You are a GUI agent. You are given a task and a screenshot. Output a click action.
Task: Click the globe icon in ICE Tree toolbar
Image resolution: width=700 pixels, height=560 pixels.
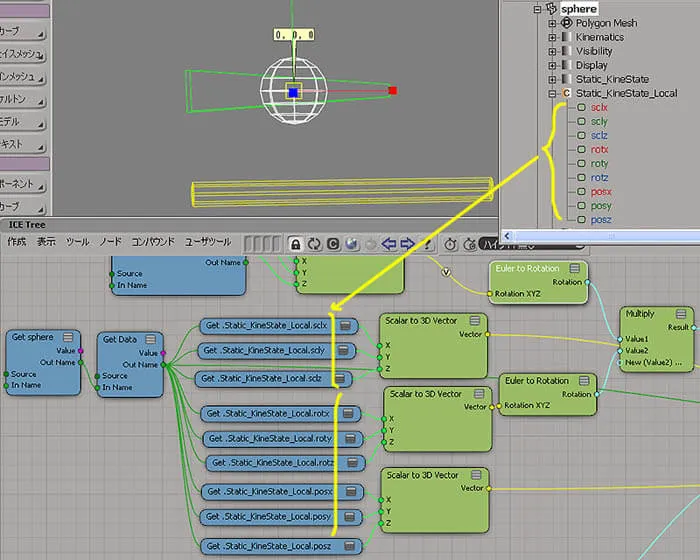point(352,244)
